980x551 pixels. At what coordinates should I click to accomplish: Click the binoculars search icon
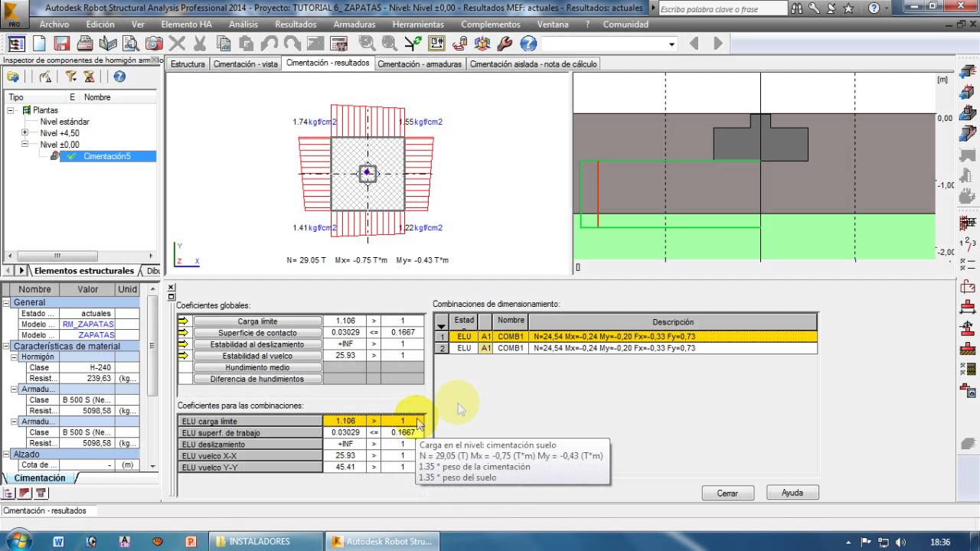point(798,8)
